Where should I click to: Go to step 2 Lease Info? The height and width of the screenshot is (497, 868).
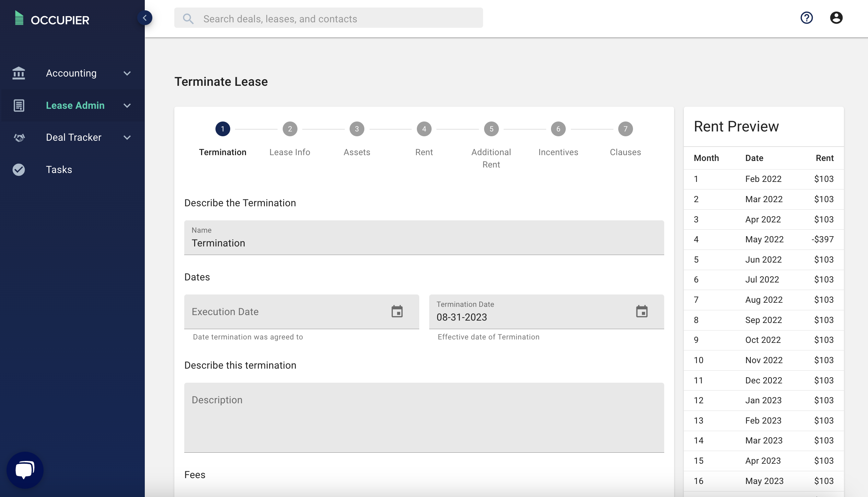click(x=290, y=129)
